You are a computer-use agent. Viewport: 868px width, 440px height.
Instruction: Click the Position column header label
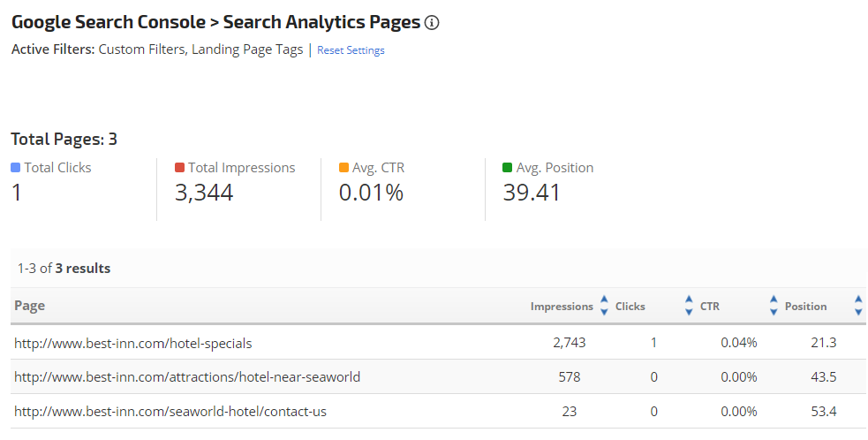pyautogui.click(x=806, y=307)
